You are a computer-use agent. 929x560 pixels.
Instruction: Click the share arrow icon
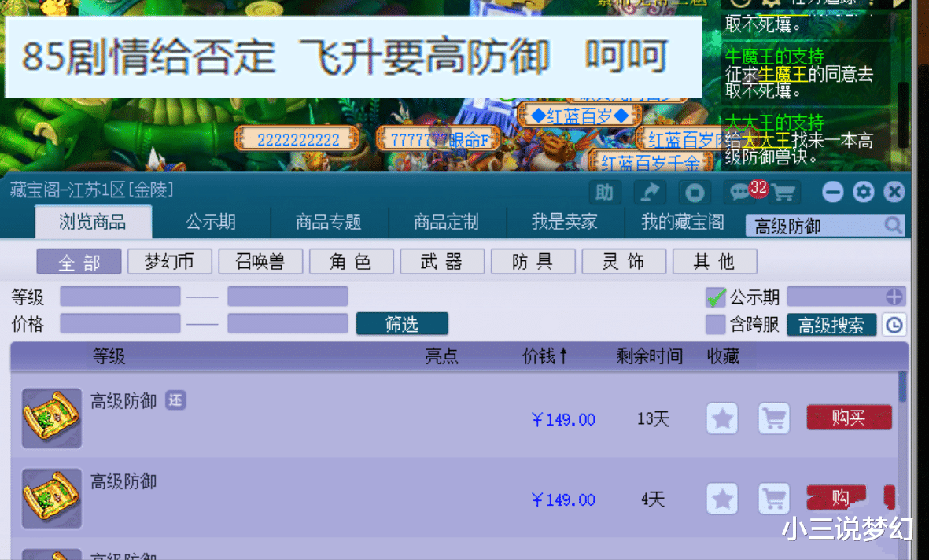tap(649, 193)
